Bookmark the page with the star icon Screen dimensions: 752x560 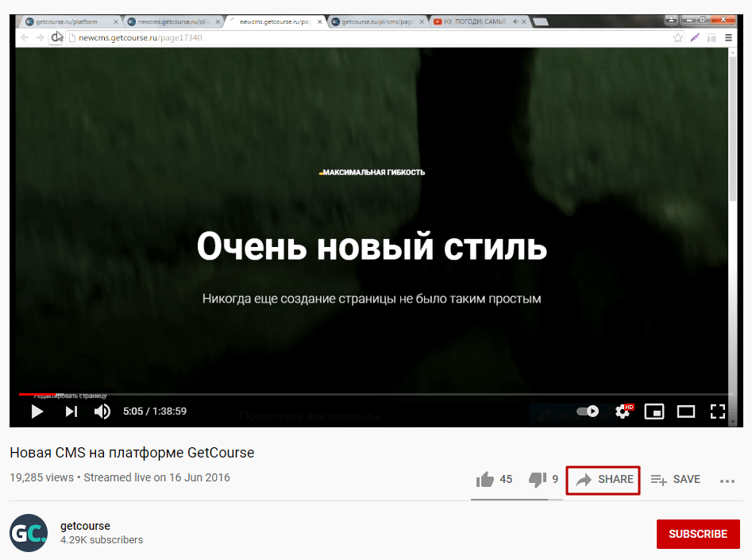[677, 37]
